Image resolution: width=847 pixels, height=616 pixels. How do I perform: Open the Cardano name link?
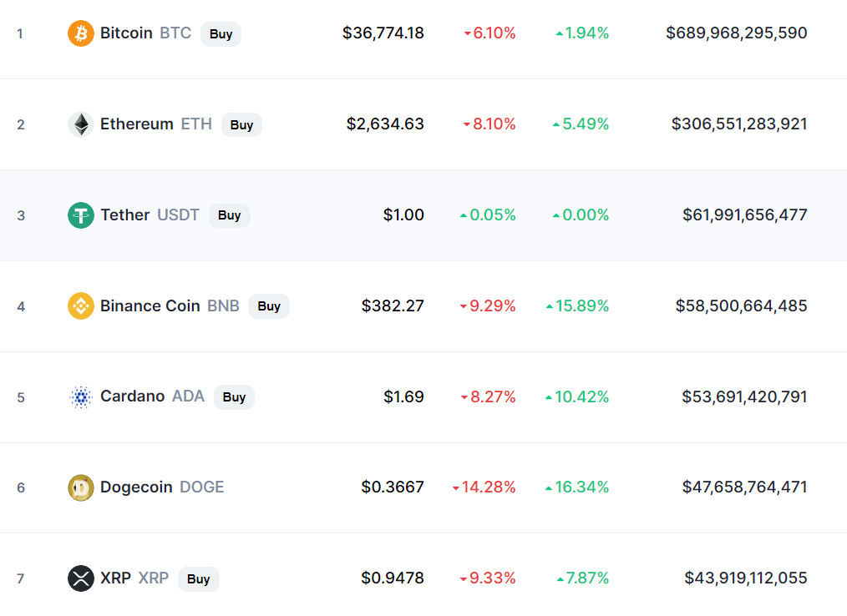pos(132,396)
